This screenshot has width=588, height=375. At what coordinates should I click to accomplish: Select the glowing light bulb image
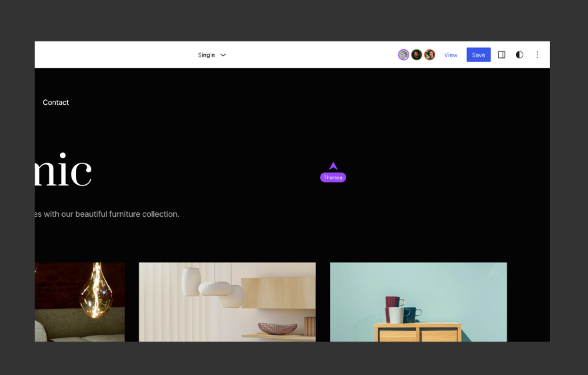(x=79, y=302)
